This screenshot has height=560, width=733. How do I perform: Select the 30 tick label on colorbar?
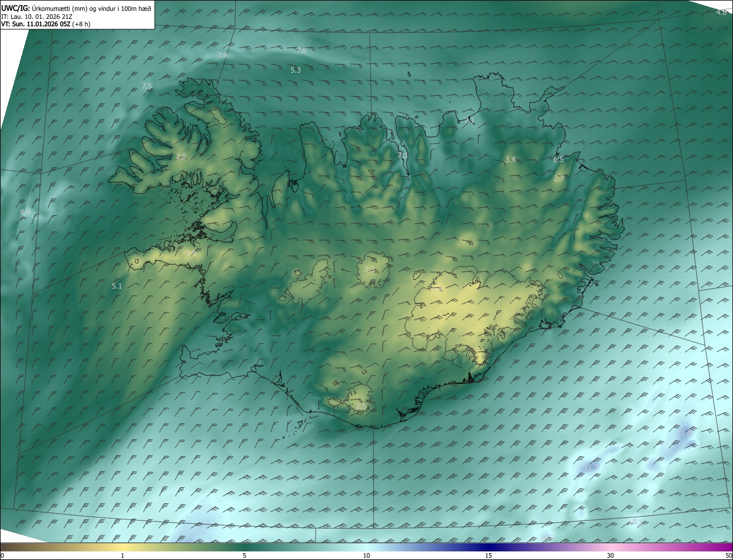pos(610,555)
